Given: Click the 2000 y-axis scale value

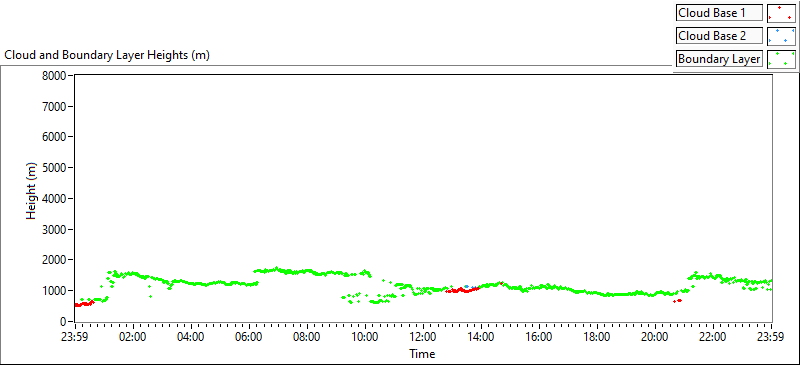Looking at the screenshot, I should click(x=55, y=260).
